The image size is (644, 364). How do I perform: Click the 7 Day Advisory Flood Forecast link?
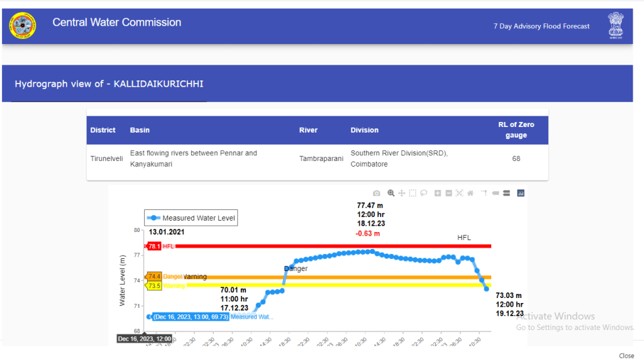(541, 26)
